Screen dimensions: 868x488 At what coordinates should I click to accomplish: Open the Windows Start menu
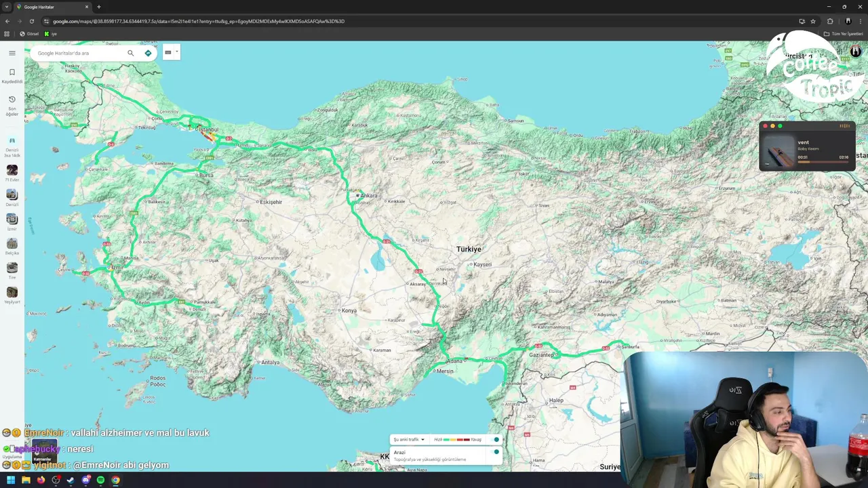pos(11,480)
